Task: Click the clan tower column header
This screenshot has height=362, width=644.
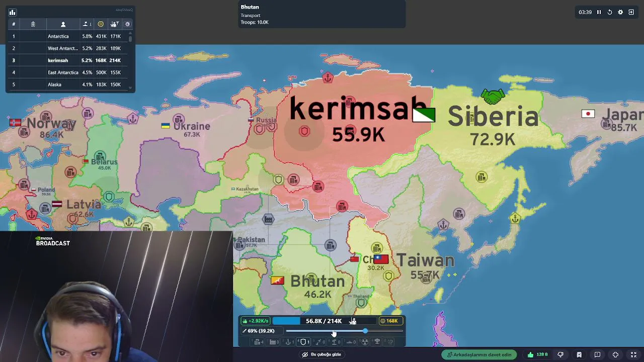Action: point(33,24)
